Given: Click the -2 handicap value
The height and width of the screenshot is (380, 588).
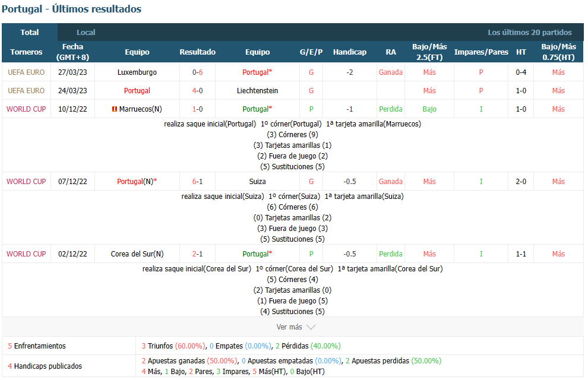Looking at the screenshot, I should point(349,72).
